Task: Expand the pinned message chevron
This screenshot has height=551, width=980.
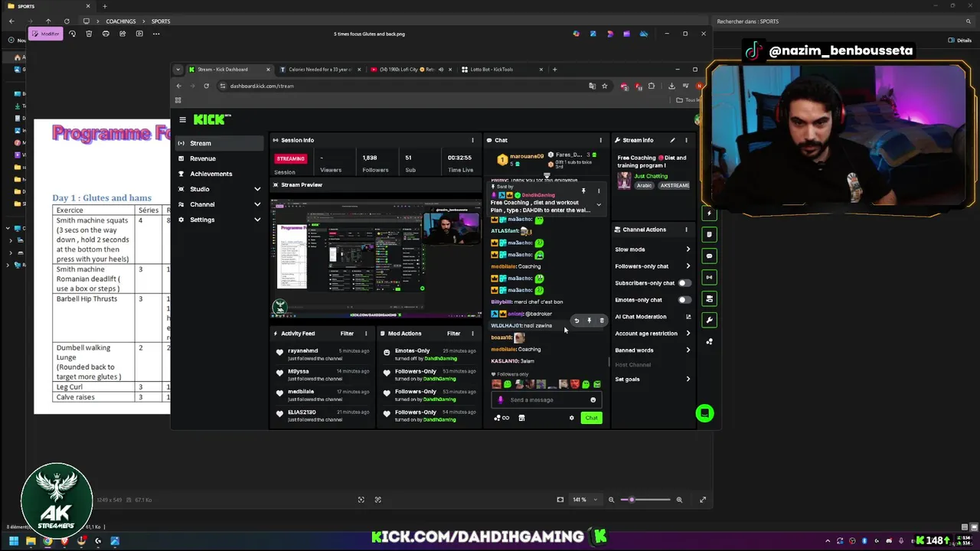Action: (x=599, y=205)
